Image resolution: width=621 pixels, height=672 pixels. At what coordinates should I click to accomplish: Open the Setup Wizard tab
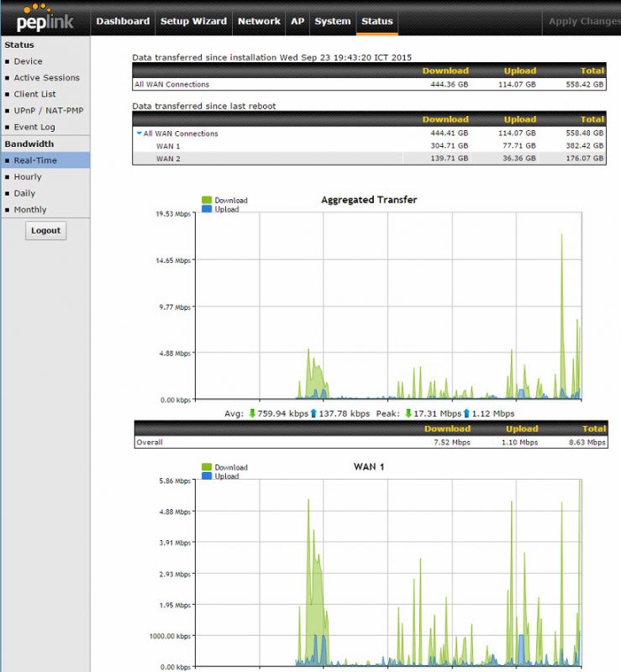point(193,21)
